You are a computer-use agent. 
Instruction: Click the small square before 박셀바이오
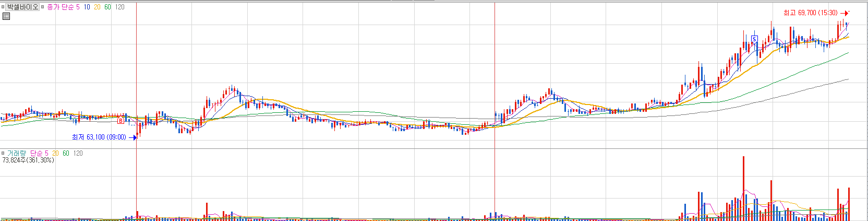pos(3,7)
